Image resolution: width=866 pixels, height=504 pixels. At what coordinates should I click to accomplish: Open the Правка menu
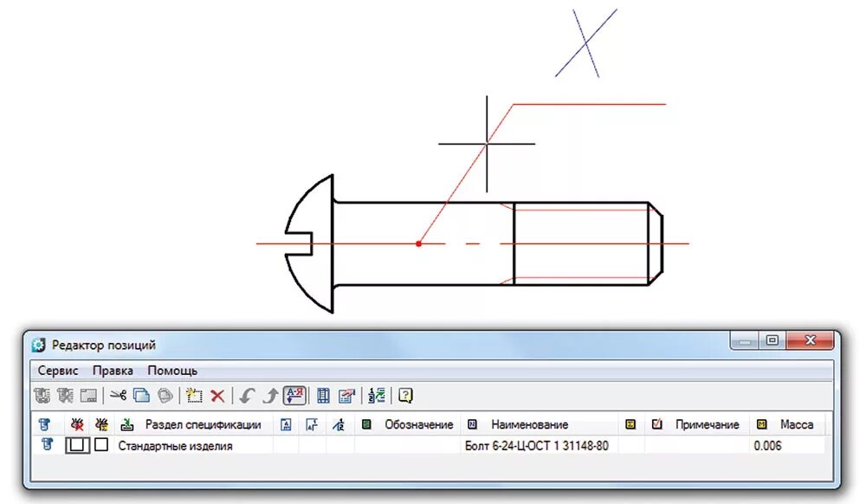[x=113, y=371]
